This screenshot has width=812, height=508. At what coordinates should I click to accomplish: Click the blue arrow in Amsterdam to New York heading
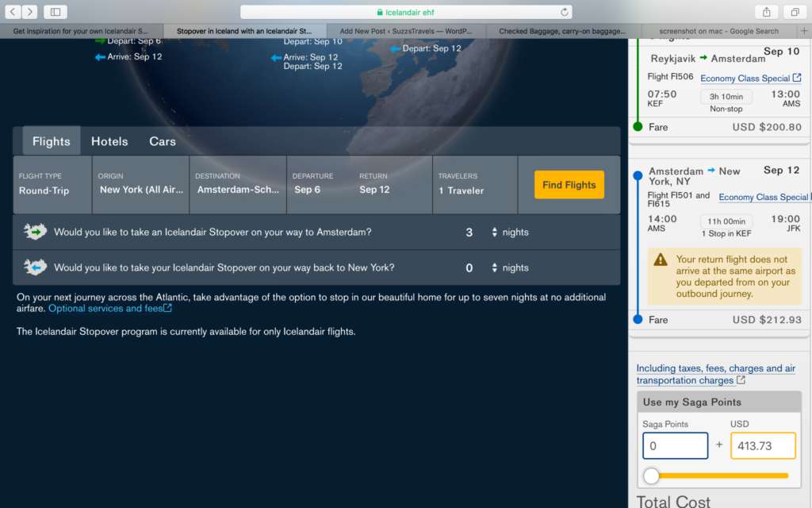click(x=711, y=170)
